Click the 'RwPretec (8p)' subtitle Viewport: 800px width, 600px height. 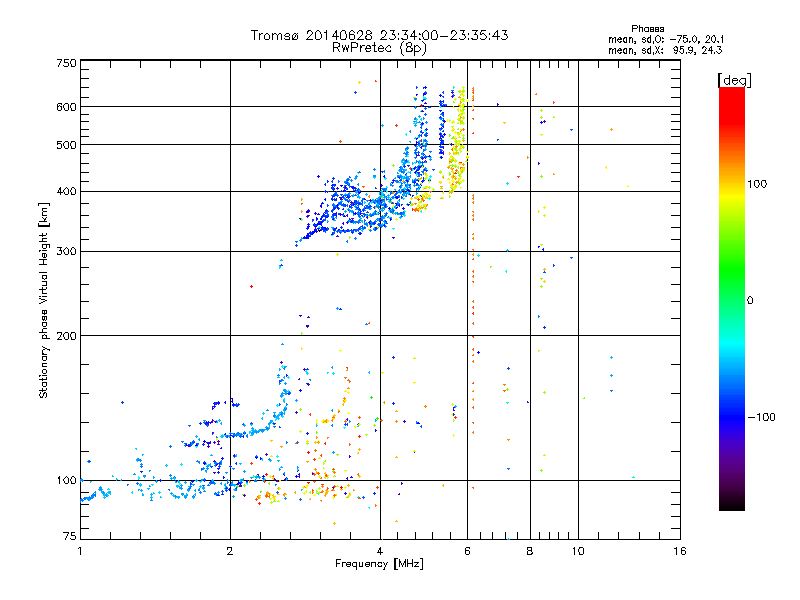379,48
